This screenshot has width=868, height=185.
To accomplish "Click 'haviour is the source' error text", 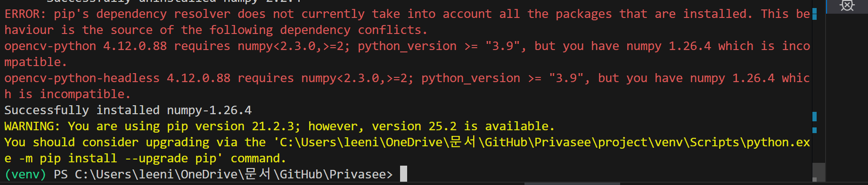I will point(79,30).
